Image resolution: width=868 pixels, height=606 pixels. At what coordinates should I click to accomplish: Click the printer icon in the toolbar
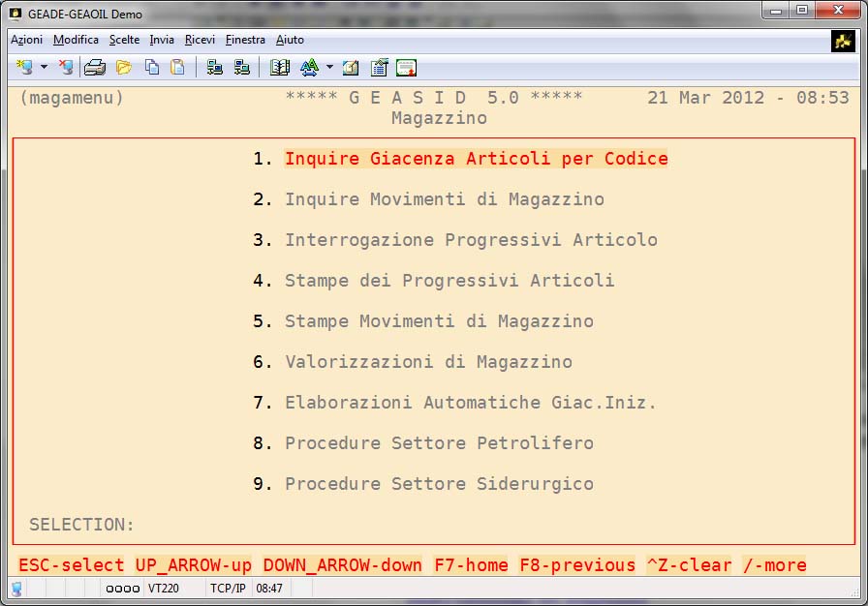tap(94, 68)
